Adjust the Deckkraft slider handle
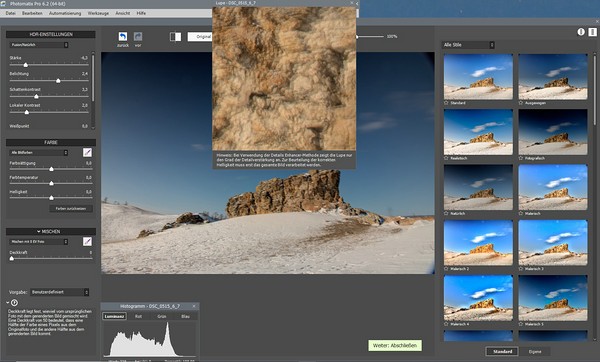 (11, 258)
